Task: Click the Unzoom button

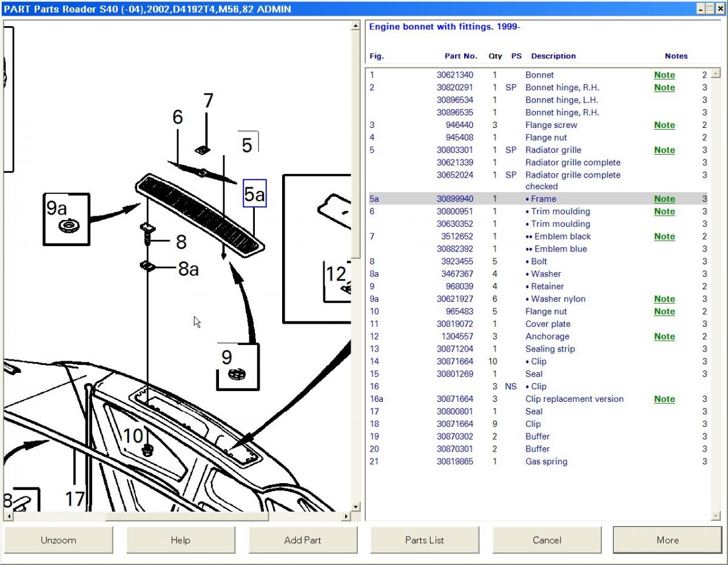Action: (58, 540)
